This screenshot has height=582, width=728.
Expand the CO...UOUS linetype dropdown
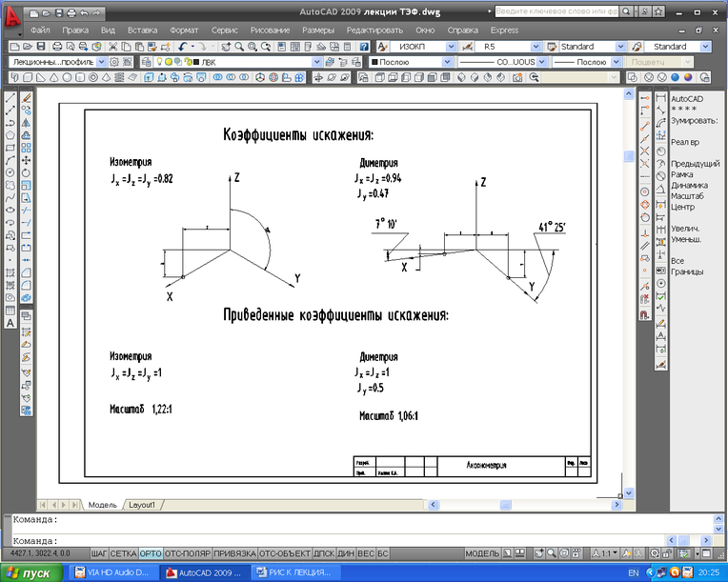[x=543, y=62]
